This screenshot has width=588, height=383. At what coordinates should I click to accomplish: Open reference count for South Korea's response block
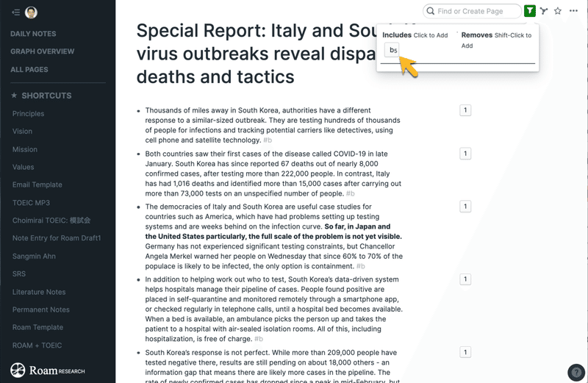(x=465, y=352)
